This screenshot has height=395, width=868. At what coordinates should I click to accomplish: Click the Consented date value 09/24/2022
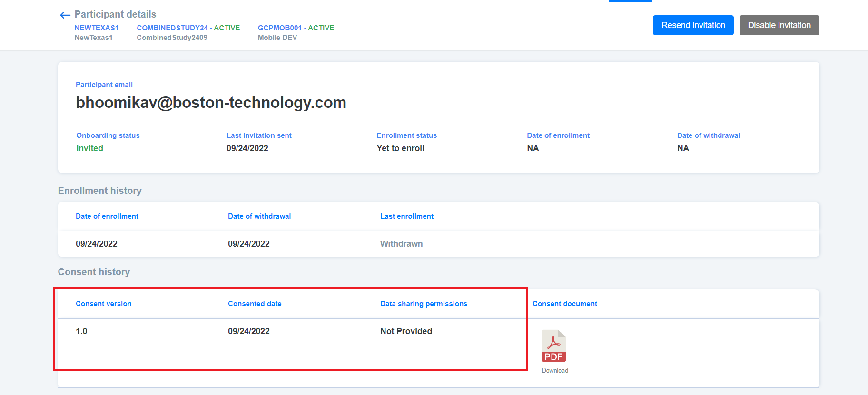pos(249,331)
